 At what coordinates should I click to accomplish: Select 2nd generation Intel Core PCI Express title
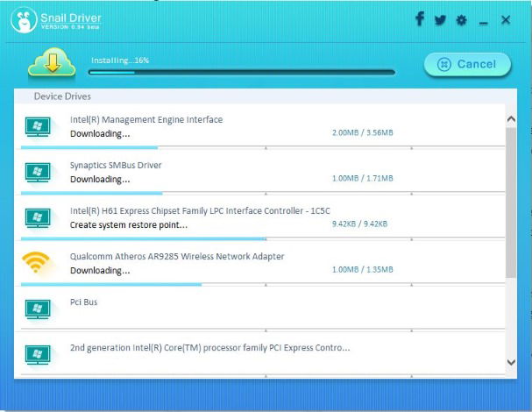coord(210,348)
